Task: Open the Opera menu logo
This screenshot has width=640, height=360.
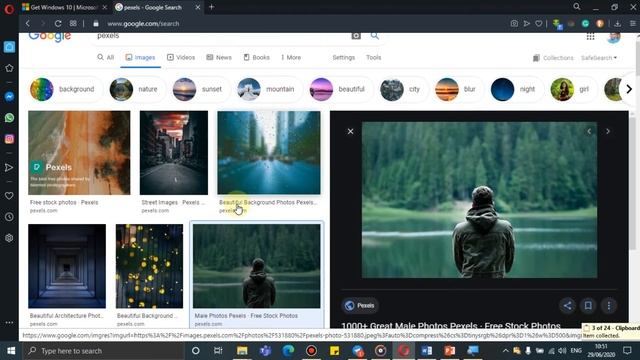Action: click(x=9, y=9)
